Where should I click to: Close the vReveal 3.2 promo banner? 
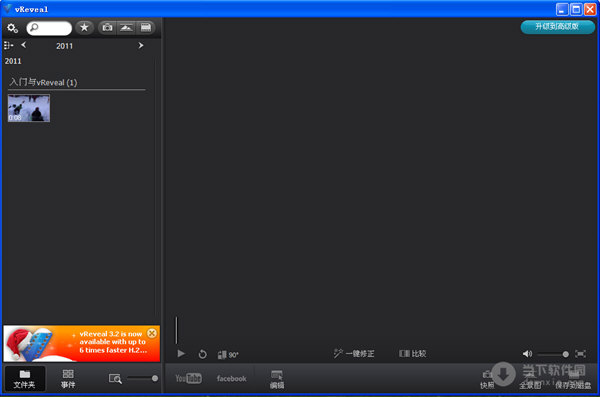click(x=152, y=333)
